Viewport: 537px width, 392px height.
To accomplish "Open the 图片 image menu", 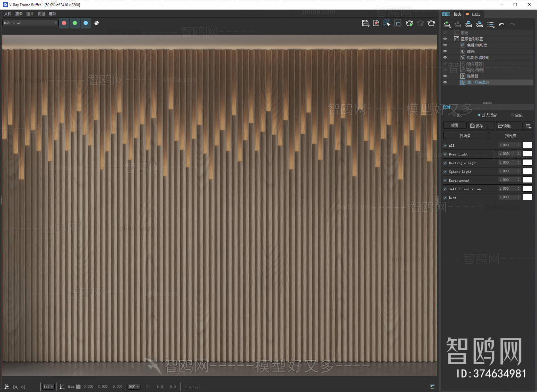I will point(30,14).
